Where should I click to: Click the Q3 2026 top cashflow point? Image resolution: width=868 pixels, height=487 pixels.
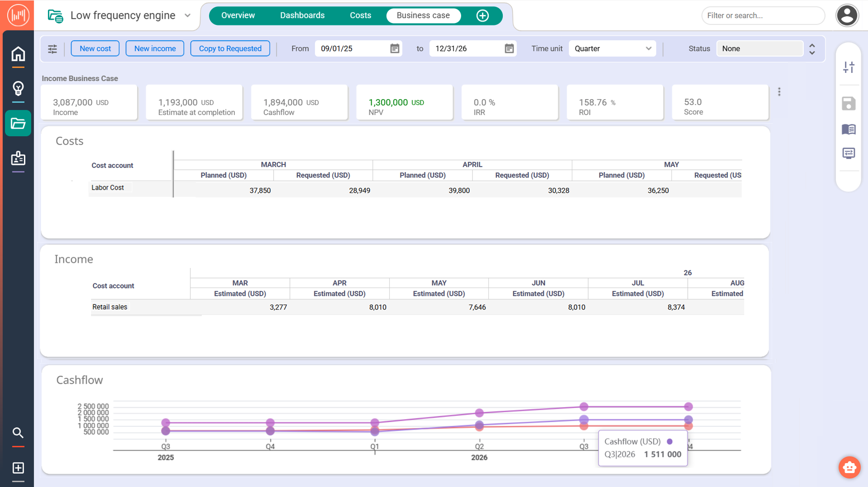[583, 406]
